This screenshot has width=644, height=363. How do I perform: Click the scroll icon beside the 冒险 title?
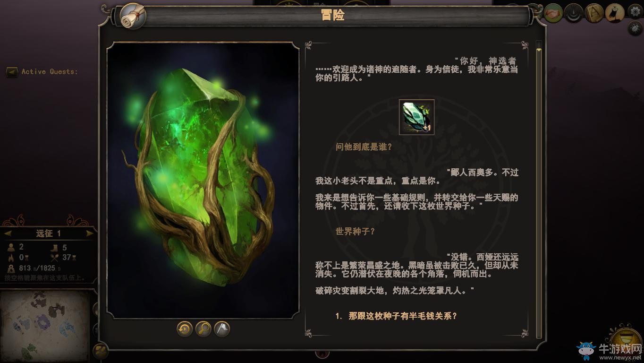[133, 16]
